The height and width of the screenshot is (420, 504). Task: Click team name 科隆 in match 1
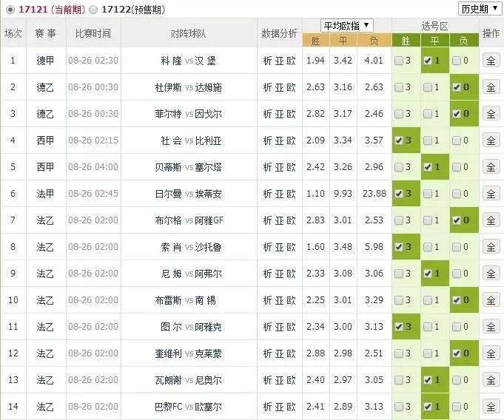(171, 61)
